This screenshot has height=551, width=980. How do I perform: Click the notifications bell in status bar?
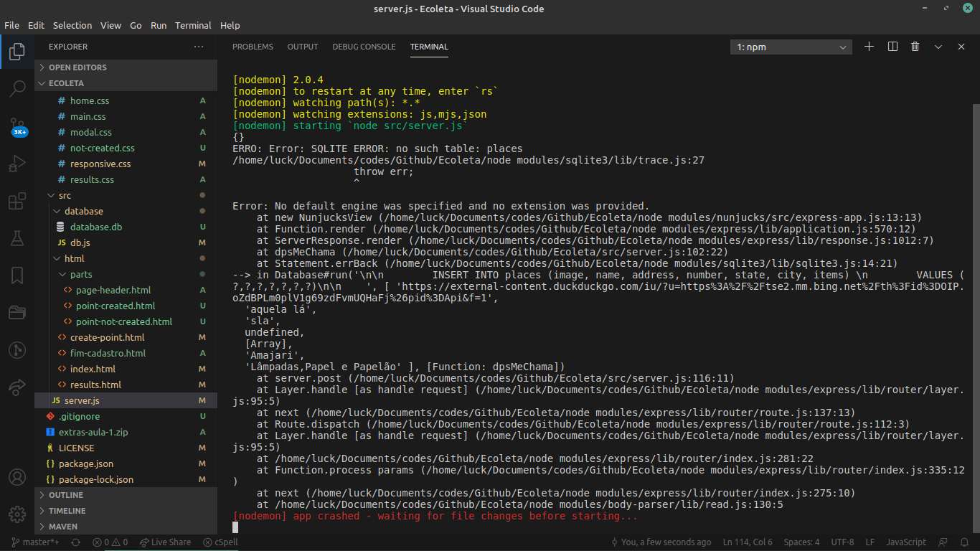[963, 542]
